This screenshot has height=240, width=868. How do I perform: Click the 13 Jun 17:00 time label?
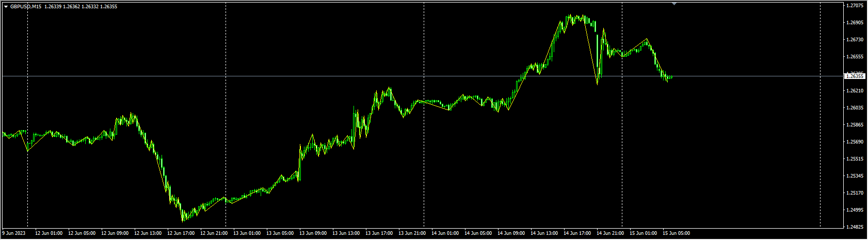pos(379,233)
